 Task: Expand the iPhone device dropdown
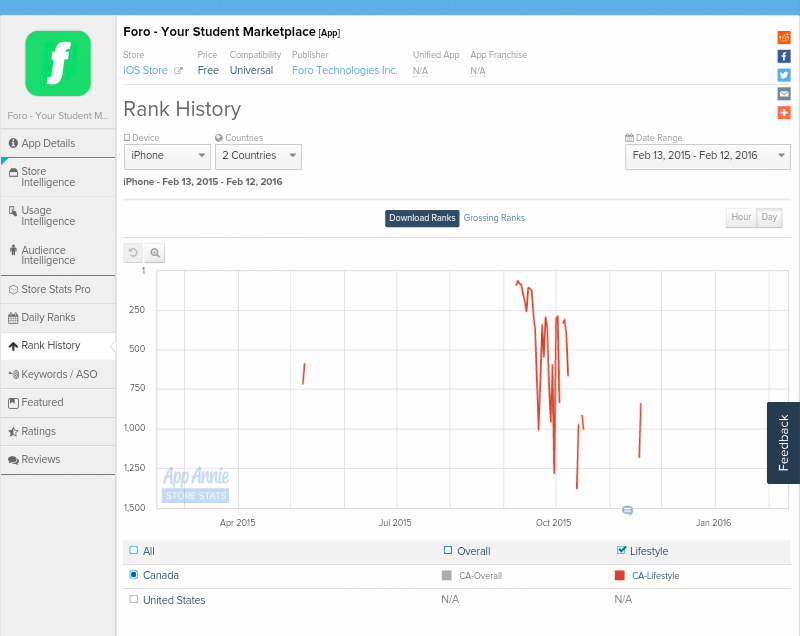point(167,156)
